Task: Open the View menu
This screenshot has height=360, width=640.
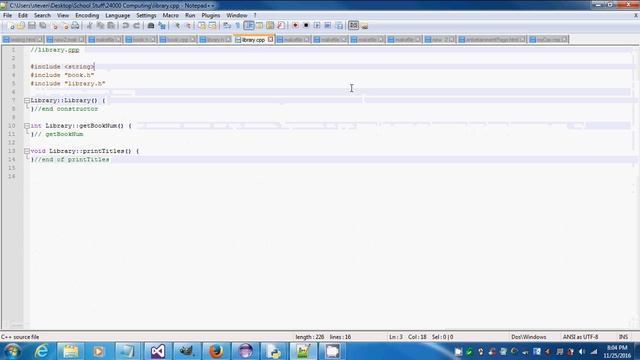Action: point(63,16)
